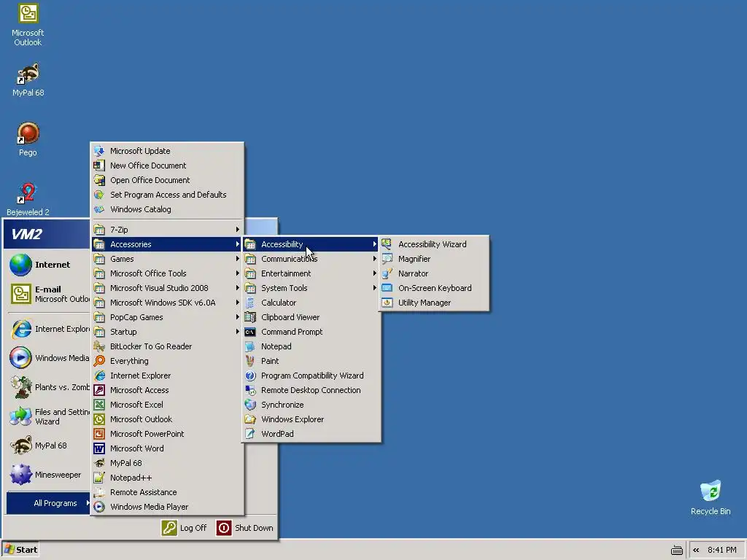The image size is (747, 560).
Task: Launch Microsoft Excel from All Programs
Action: click(167, 405)
